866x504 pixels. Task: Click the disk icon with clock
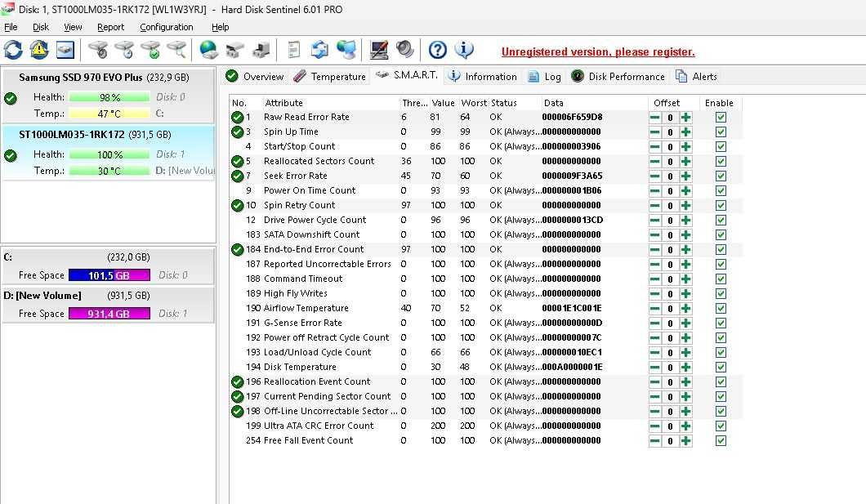(x=125, y=50)
